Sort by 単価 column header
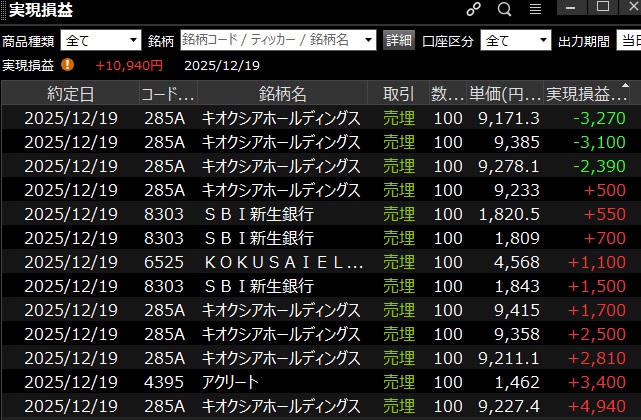This screenshot has height=420, width=641. click(x=503, y=94)
